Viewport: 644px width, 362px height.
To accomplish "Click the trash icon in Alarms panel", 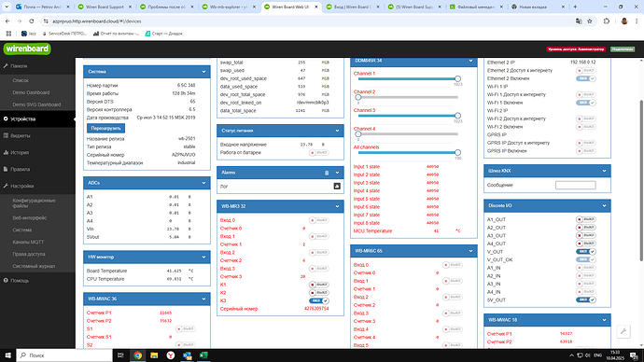I will tap(327, 173).
